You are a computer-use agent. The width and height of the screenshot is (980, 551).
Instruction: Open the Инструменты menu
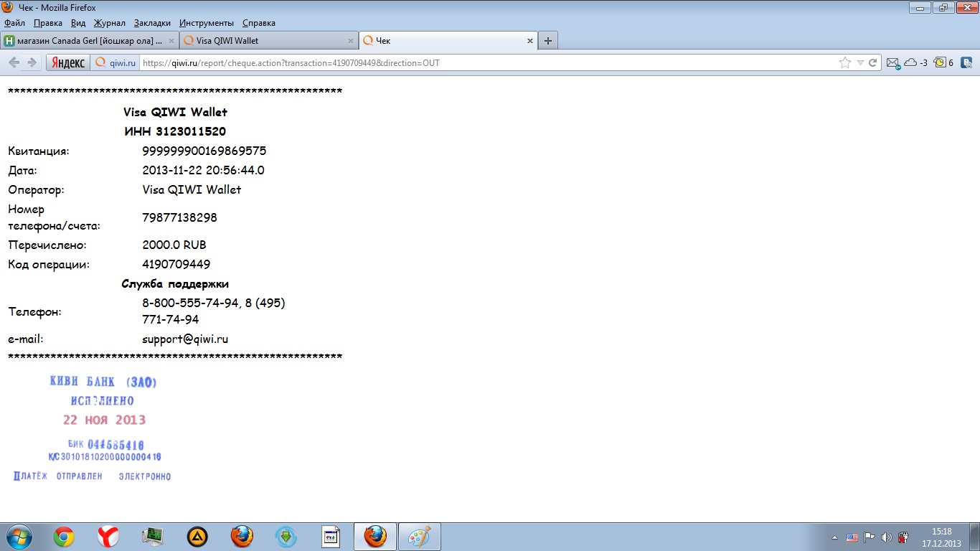click(x=207, y=23)
